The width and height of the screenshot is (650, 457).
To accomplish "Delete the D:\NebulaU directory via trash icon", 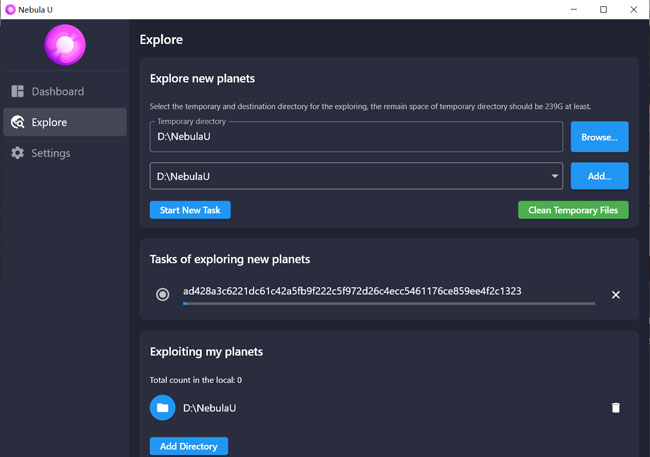I will 616,408.
